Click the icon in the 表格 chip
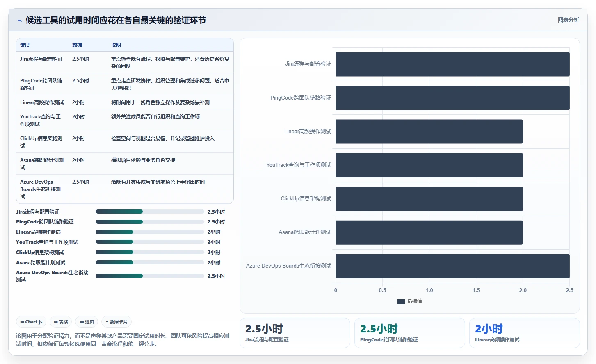Screen dimensions: 596x364 click(56, 322)
